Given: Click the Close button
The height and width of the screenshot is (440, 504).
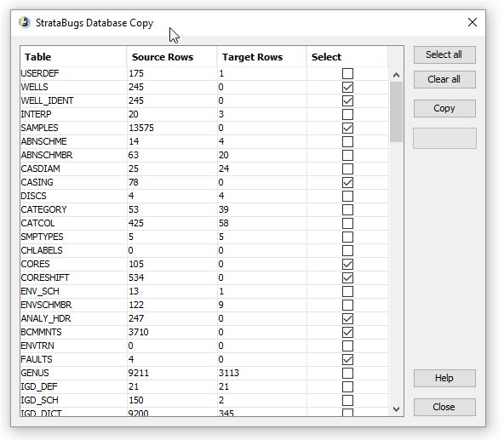Looking at the screenshot, I should point(444,407).
